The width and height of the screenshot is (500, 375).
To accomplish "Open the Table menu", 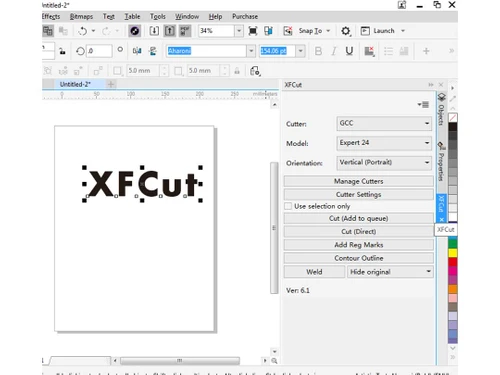I will point(132,16).
